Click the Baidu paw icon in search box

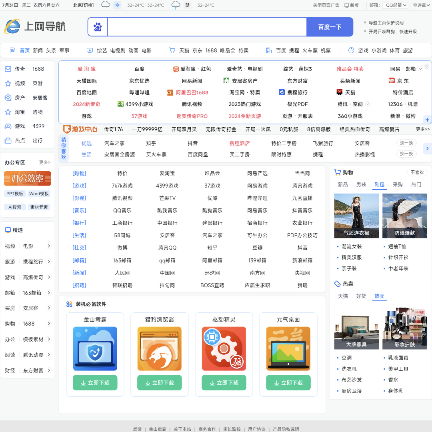pyautogui.click(x=98, y=27)
